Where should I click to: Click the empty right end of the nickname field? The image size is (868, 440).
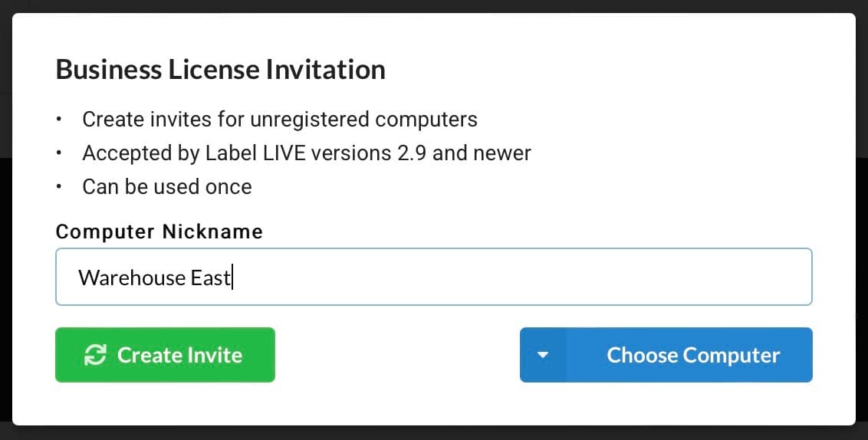tap(690, 277)
